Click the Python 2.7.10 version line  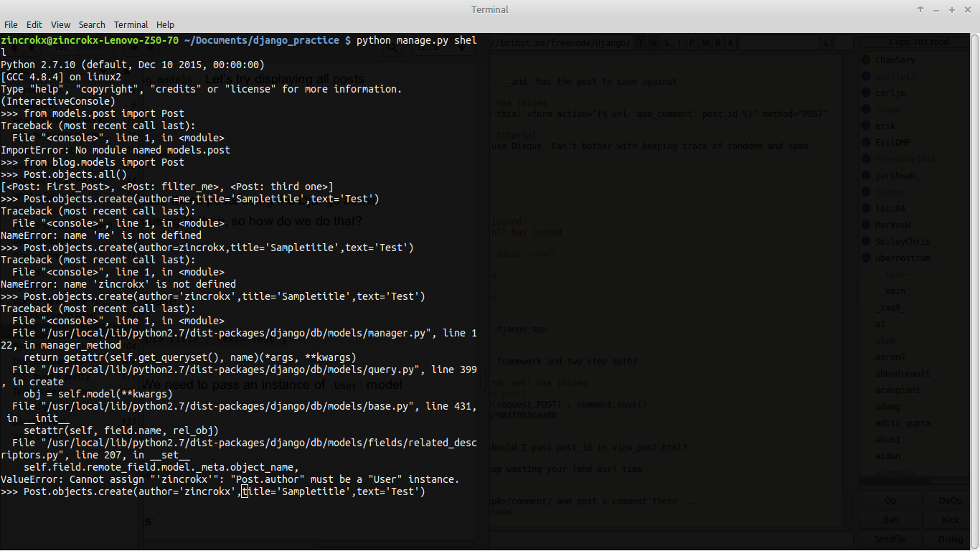coord(133,65)
